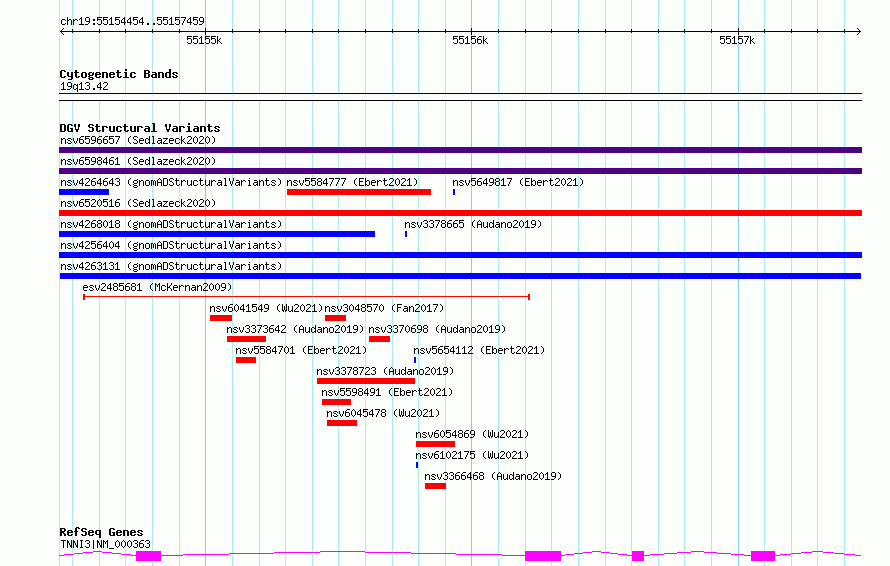Click the nsv6598461 (Sedlazeck2020) purple bar

(x=460, y=171)
